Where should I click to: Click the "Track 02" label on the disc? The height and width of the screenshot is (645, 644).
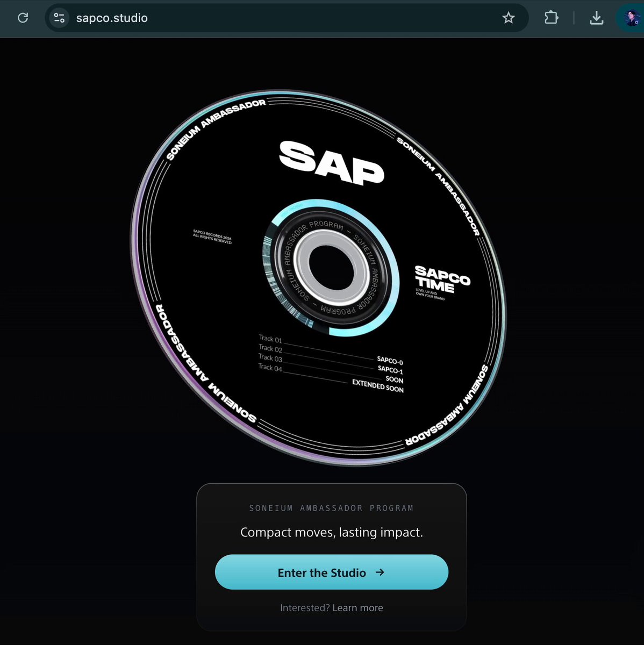point(270,348)
